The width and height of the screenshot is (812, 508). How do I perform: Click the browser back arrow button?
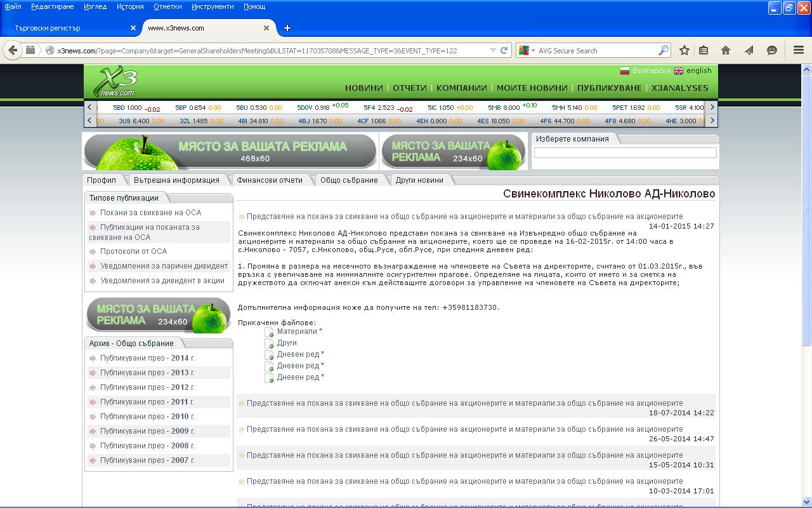(x=13, y=50)
